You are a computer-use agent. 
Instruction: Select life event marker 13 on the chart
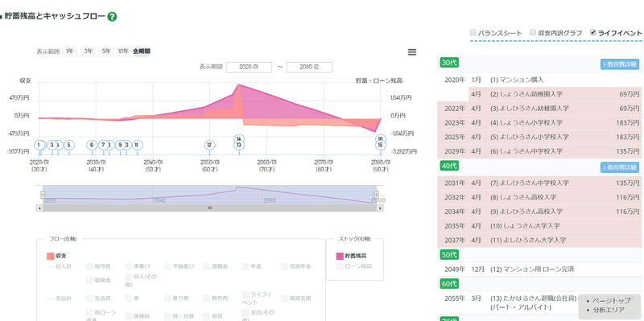239,146
